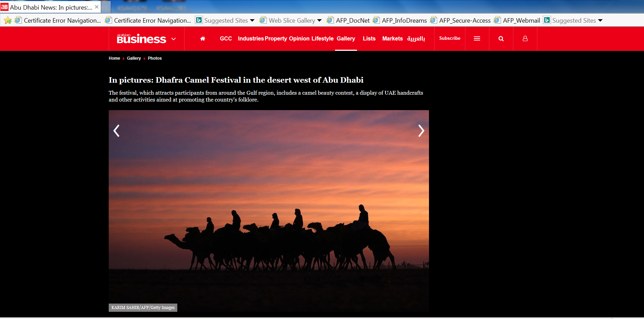
Task: Show the next gallery photo arrow
Action: pos(421,131)
